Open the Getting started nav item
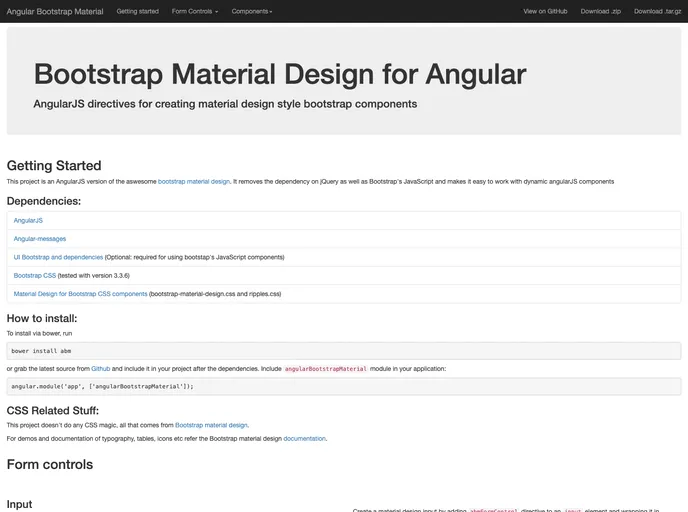 coord(138,11)
